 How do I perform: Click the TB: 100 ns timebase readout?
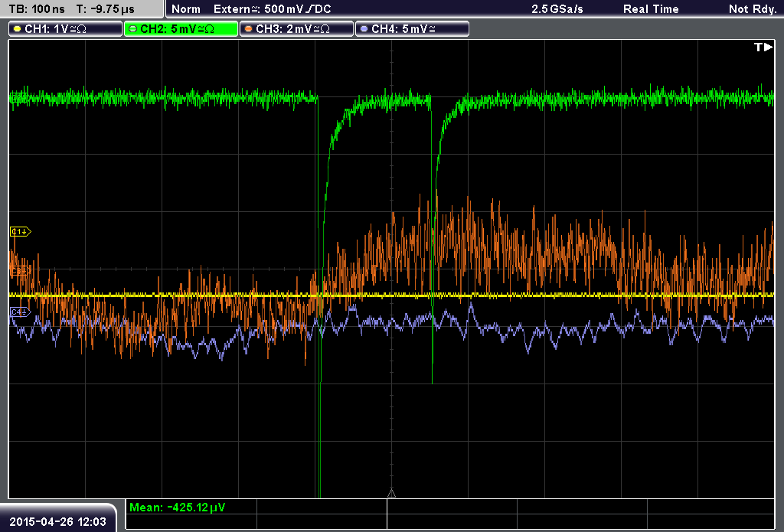click(37, 9)
